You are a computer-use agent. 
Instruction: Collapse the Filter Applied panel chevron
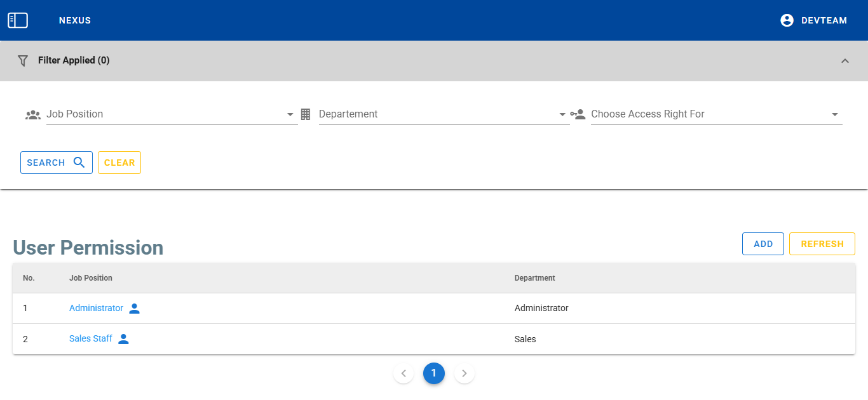tap(844, 61)
